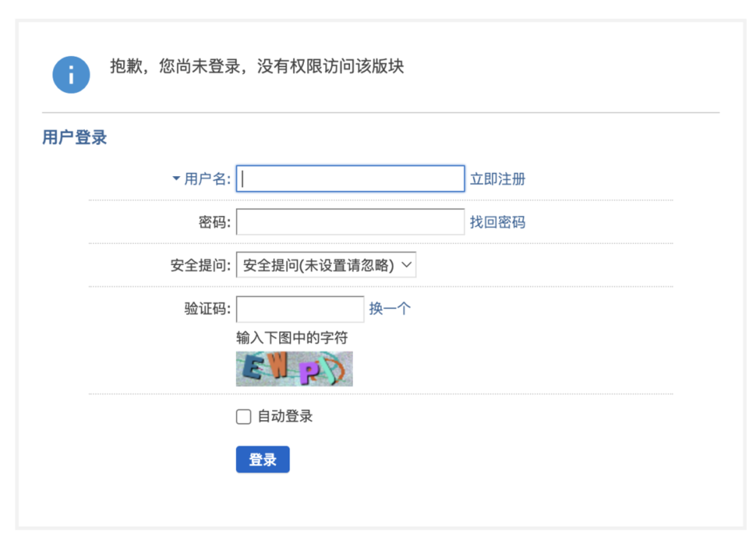Click the 输入下图中的字符 hint text
Screen dimensions: 756x544
pyautogui.click(x=292, y=338)
